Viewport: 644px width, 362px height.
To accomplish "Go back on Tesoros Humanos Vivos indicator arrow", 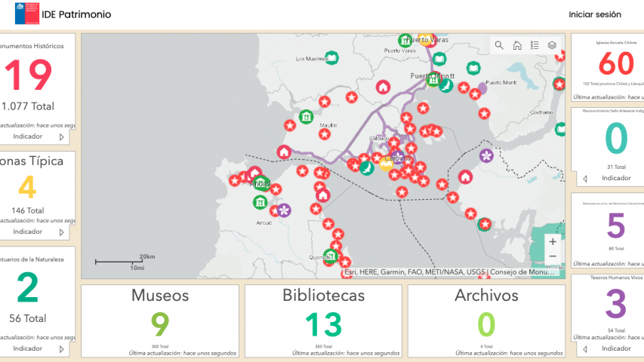I will (585, 349).
